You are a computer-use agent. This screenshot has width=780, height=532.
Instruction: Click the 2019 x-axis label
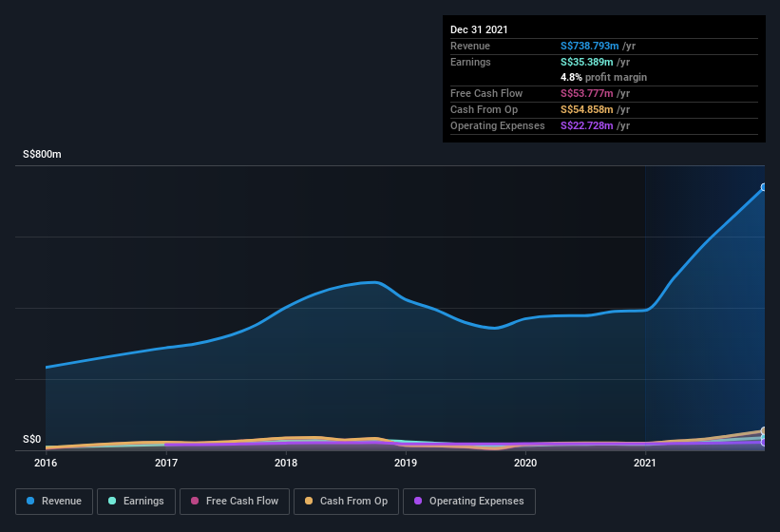[x=406, y=463]
